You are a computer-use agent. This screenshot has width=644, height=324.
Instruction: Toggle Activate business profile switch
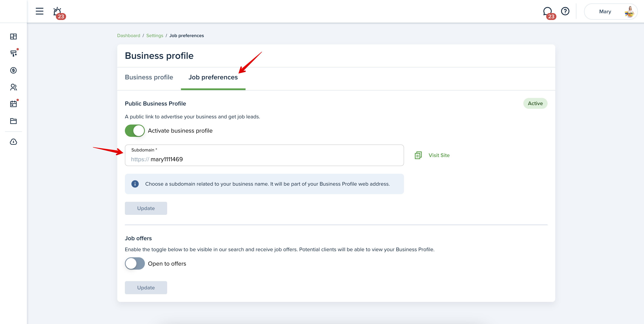[135, 131]
